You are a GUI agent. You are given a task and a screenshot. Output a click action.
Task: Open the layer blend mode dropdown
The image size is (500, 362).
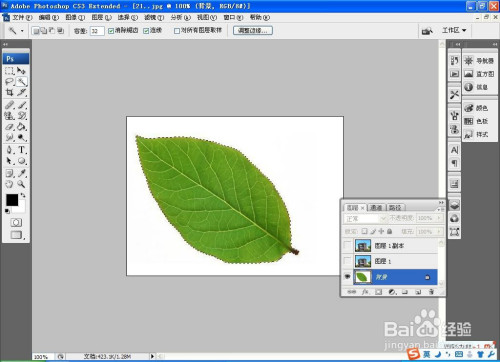(x=365, y=219)
